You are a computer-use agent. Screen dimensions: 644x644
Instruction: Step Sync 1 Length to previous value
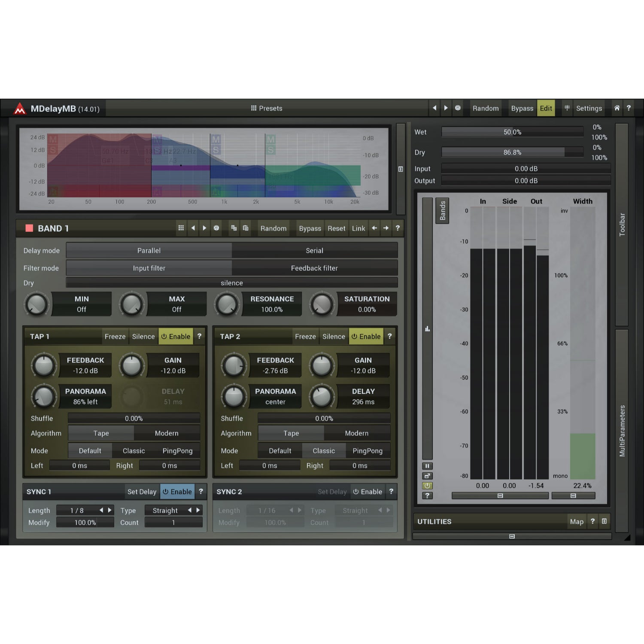point(101,510)
